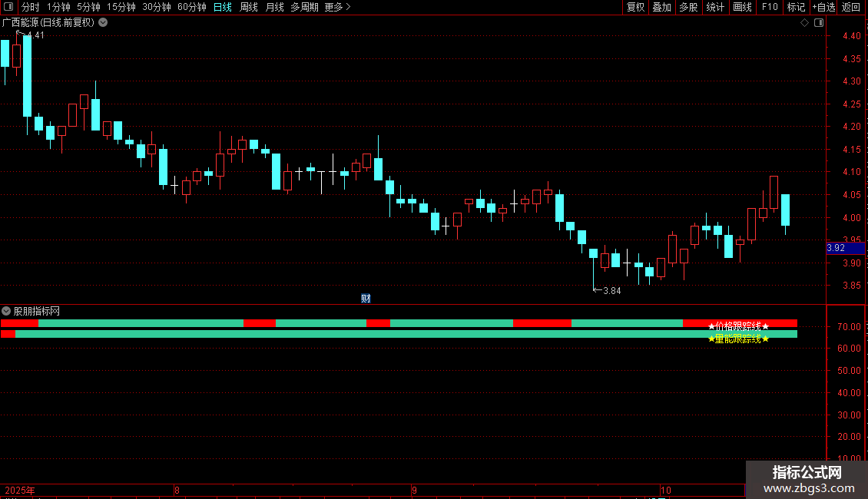Click the 财 financial marker icon

pyautogui.click(x=366, y=298)
